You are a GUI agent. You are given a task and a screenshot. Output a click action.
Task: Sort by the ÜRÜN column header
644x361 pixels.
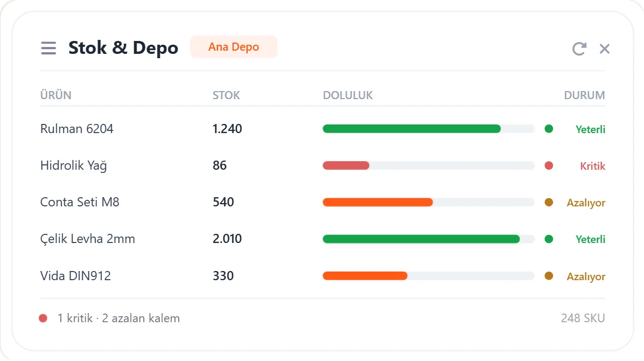pyautogui.click(x=56, y=95)
